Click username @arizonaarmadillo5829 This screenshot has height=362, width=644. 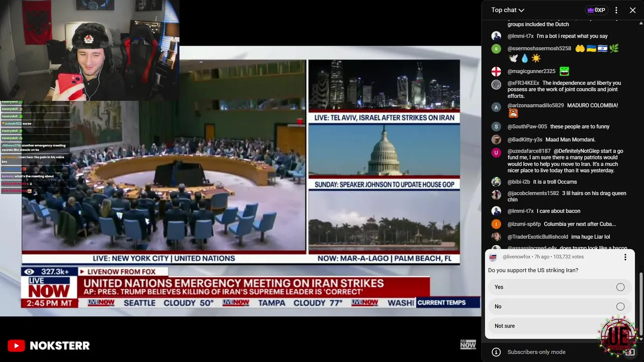click(536, 106)
